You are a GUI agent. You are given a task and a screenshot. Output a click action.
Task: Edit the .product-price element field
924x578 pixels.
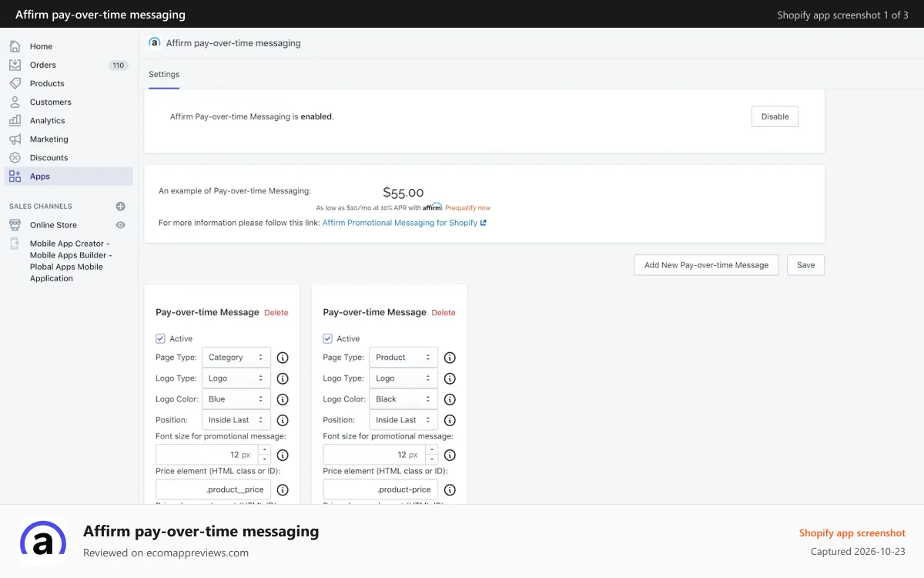point(380,489)
